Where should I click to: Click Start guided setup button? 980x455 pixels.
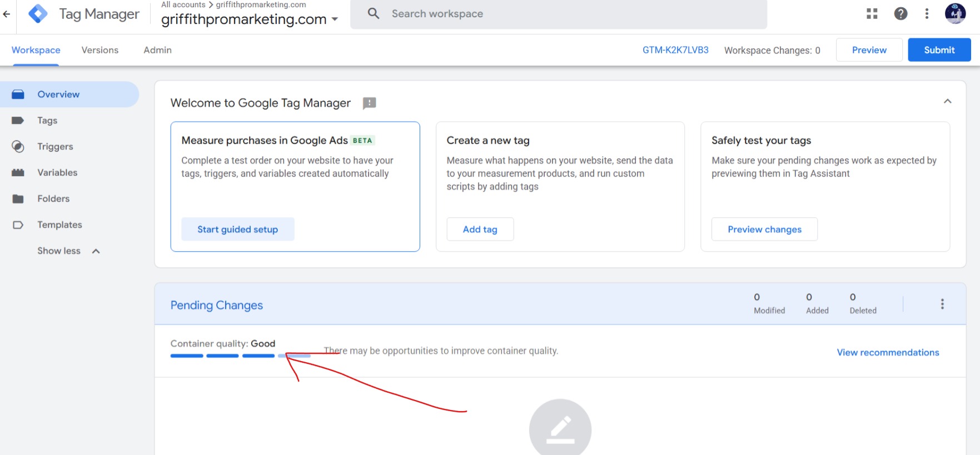(x=238, y=229)
